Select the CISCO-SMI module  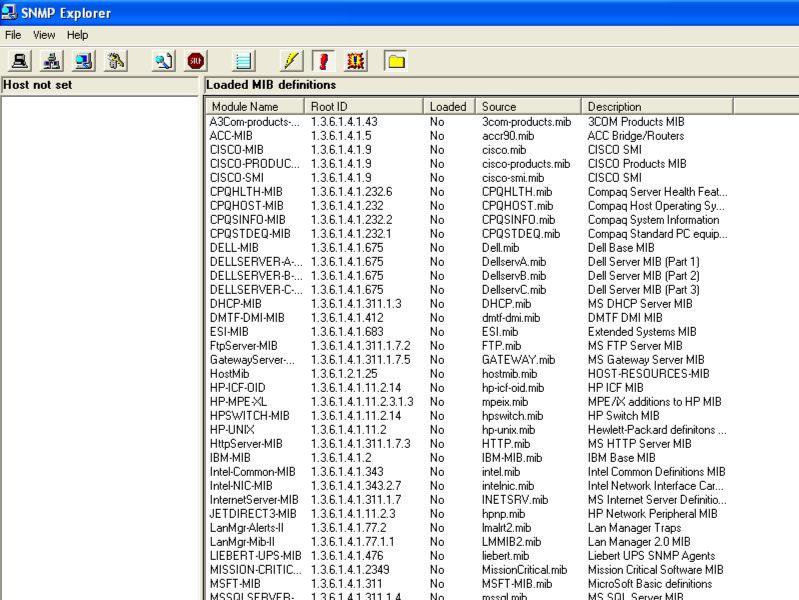click(236, 178)
